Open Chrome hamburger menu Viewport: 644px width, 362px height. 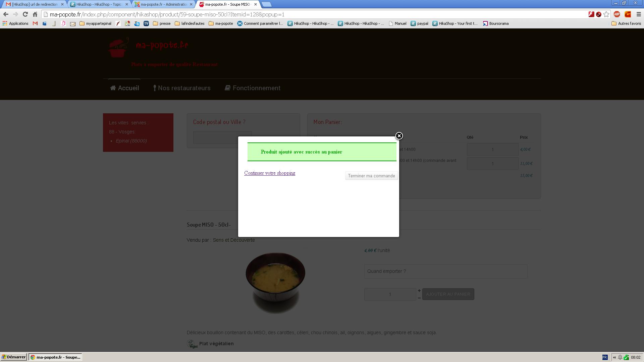[x=639, y=14]
